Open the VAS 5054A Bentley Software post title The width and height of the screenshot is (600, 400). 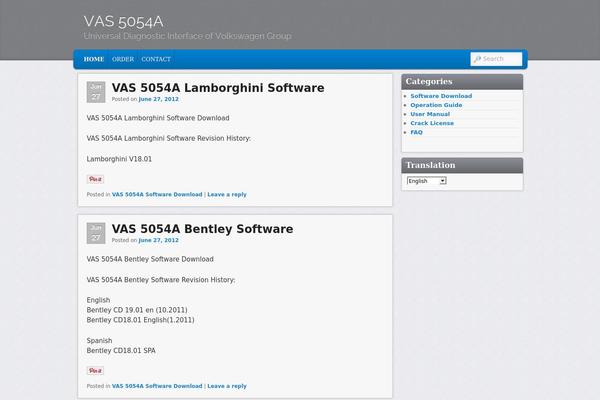[x=202, y=229]
